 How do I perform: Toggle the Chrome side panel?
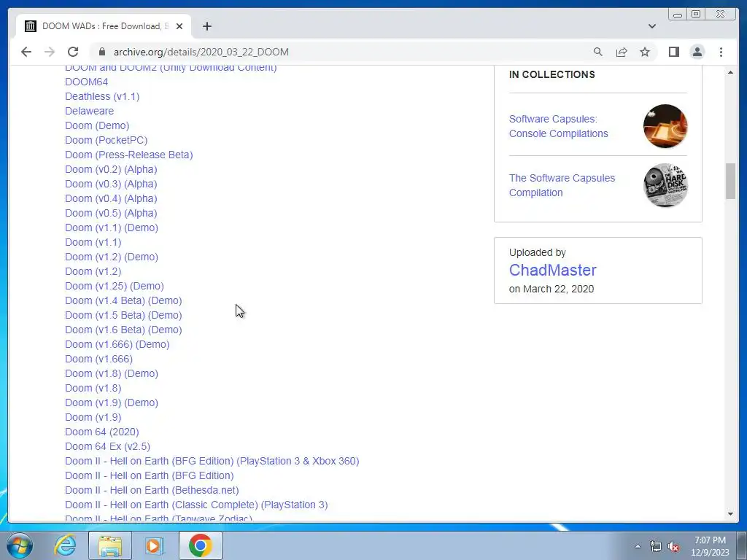pyautogui.click(x=673, y=52)
